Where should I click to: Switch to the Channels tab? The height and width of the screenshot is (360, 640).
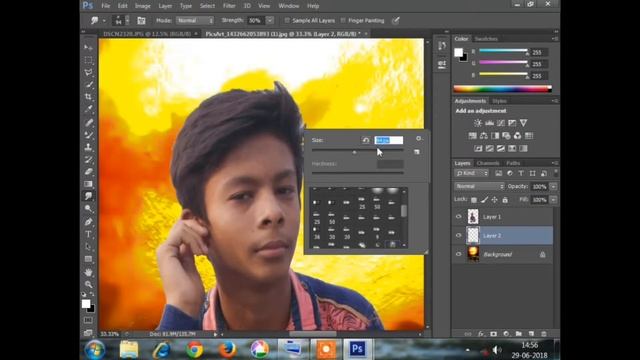488,163
